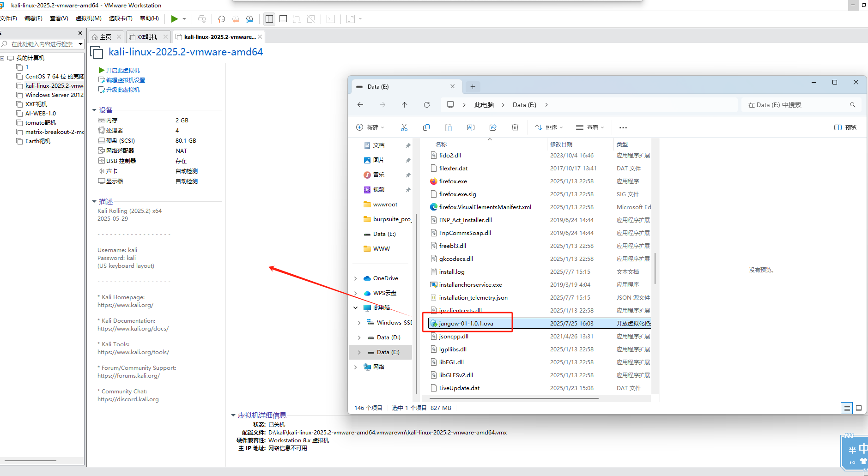Toggle the 预览 preview pane button
Image resolution: width=868 pixels, height=476 pixels.
point(845,127)
